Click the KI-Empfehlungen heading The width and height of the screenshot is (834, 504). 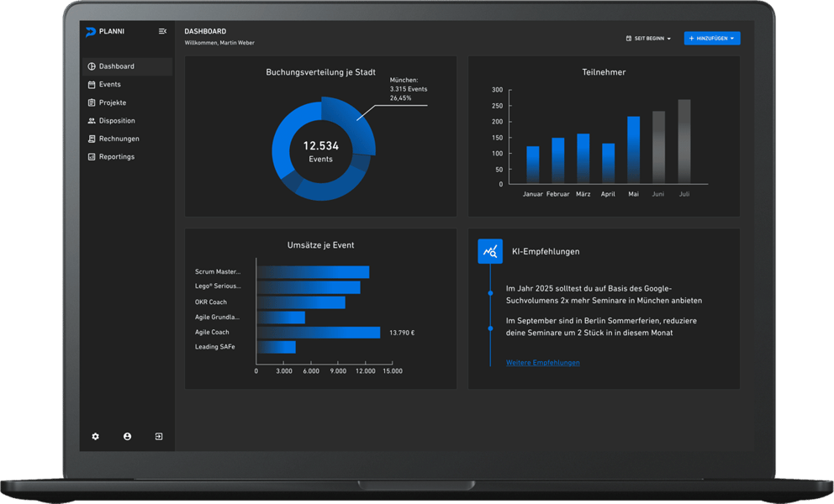coord(546,251)
